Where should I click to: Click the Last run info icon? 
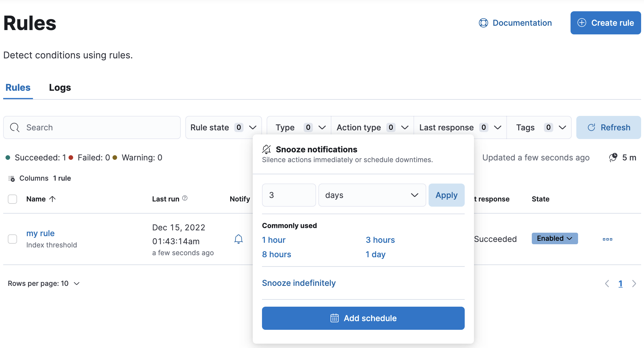pos(185,198)
